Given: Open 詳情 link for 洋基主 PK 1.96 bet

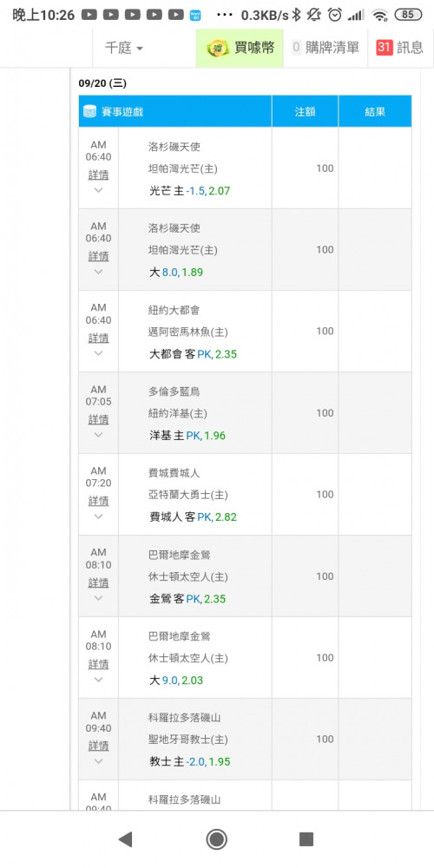Looking at the screenshot, I should 99,419.
